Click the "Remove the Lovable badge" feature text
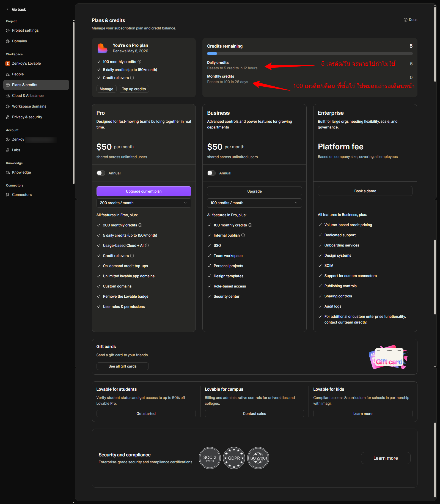 pyautogui.click(x=126, y=297)
